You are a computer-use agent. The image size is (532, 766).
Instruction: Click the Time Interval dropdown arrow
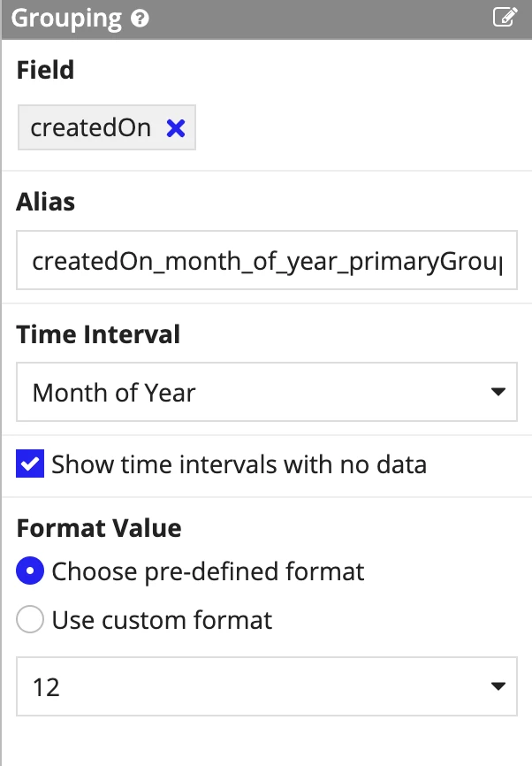pyautogui.click(x=498, y=392)
